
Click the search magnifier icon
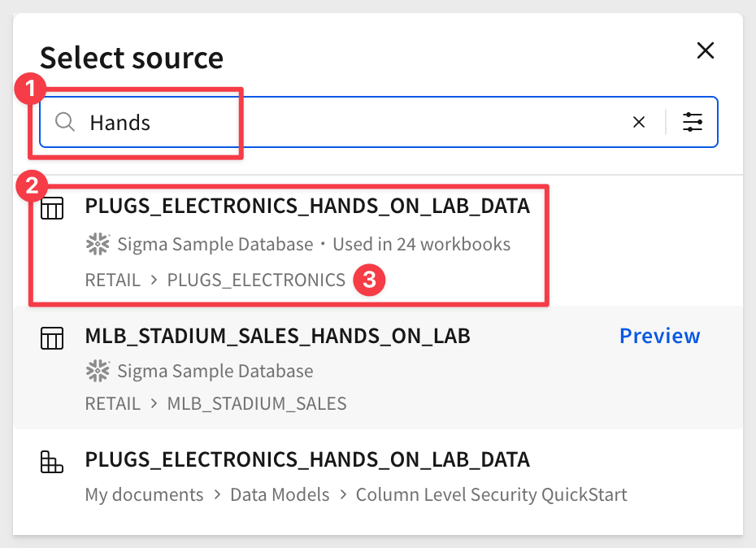(x=64, y=122)
